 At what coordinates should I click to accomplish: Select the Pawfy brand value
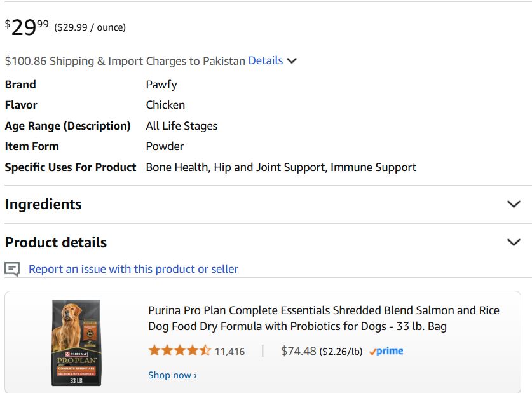[161, 85]
